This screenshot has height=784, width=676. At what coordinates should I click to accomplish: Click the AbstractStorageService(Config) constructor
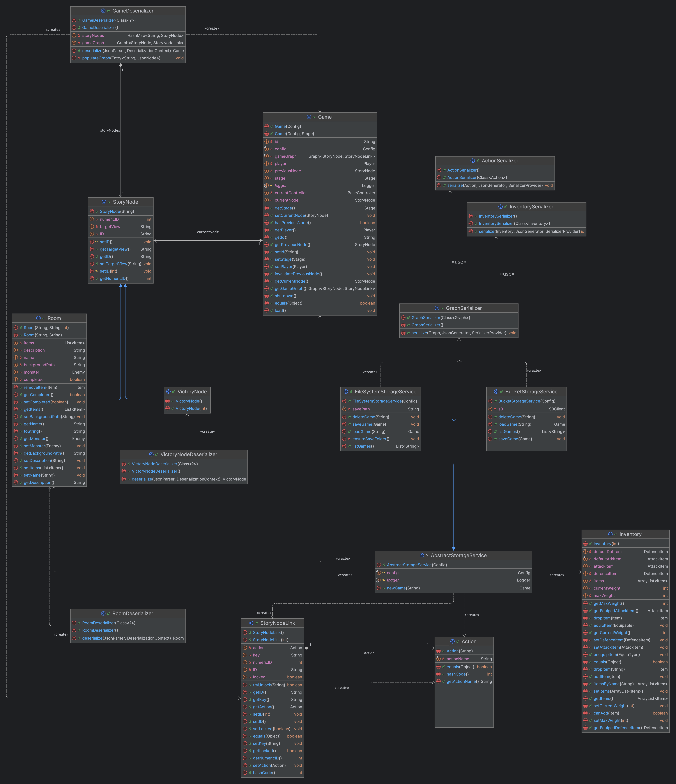coord(454,565)
